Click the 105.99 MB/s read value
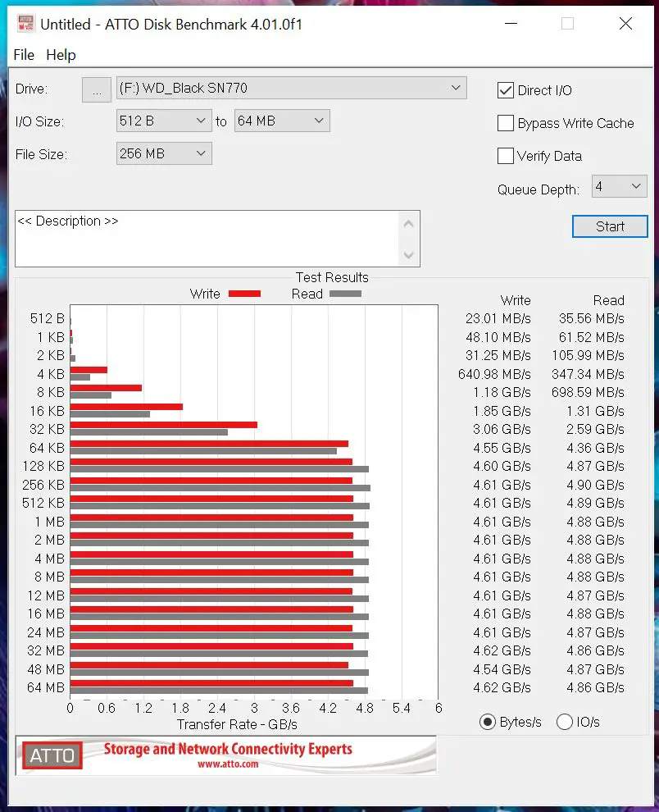This screenshot has height=812, width=659. 588,356
